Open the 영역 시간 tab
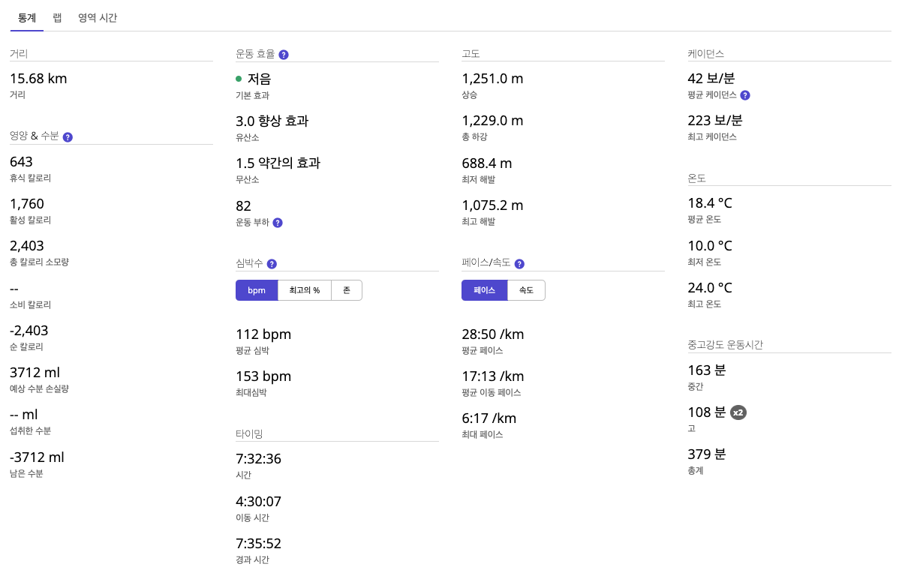 coord(98,16)
